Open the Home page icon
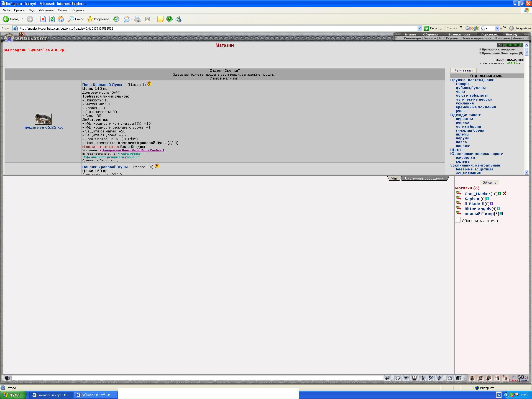Image resolution: width=532 pixels, height=399 pixels. point(61,19)
